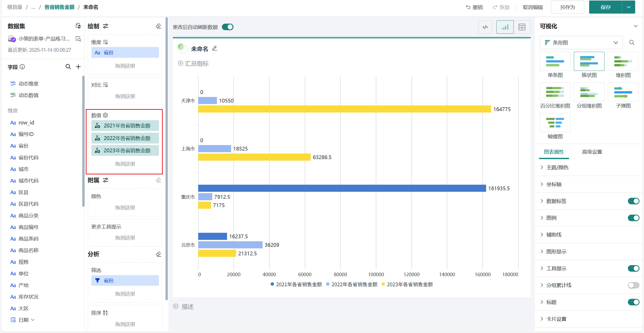Viewport: 644px width, 333px height.
Task: Enable the 分组累计线 toggle
Action: 633,285
